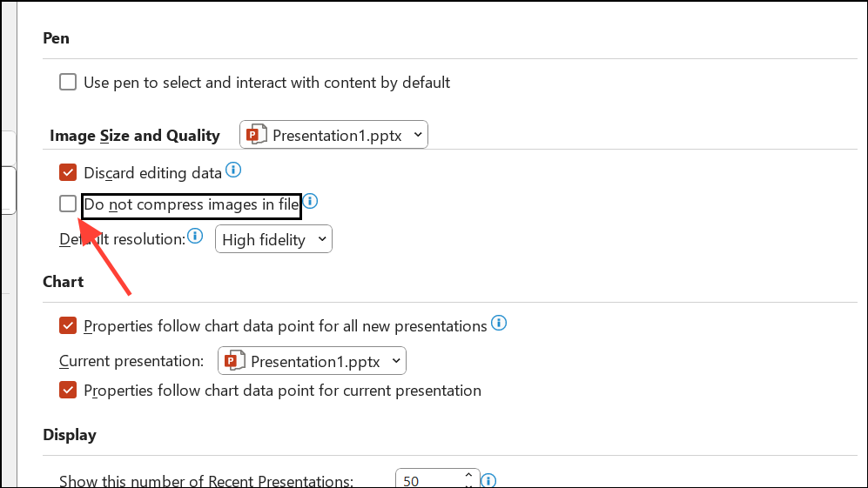Expand the Image Size and Quality file dropdown arrow
This screenshot has width=868, height=488.
pos(418,135)
